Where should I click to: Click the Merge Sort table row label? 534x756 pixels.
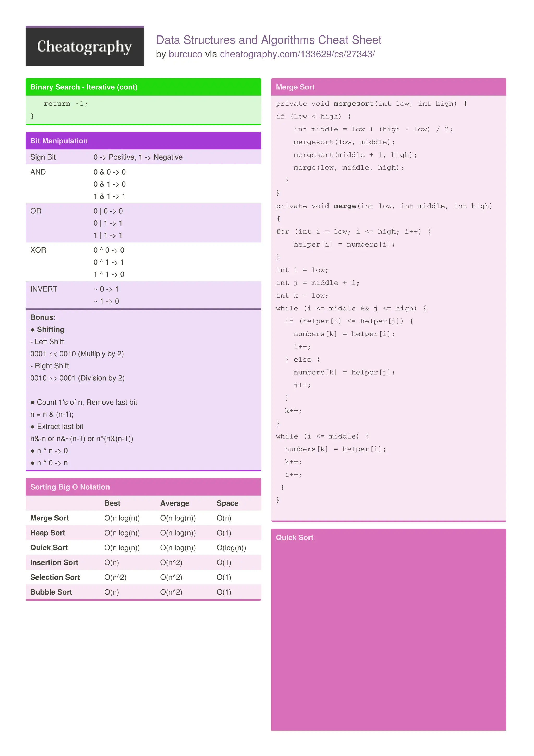[49, 518]
